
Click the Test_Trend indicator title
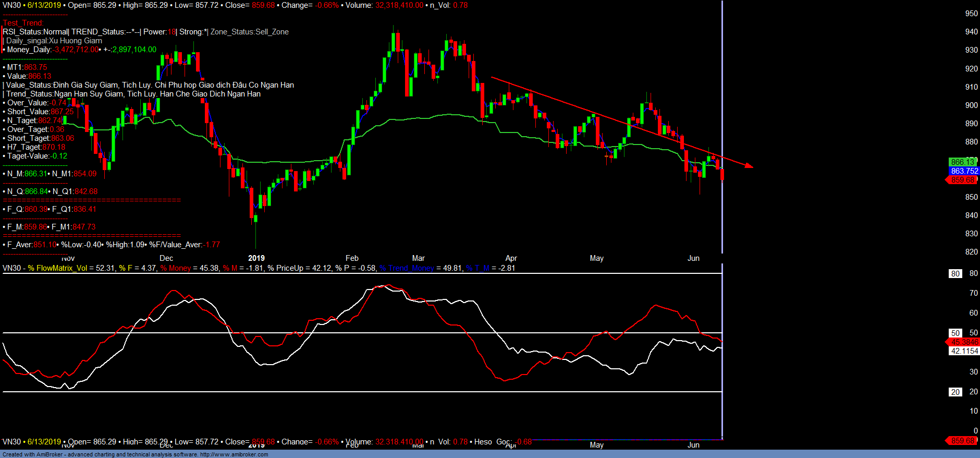pyautogui.click(x=23, y=23)
